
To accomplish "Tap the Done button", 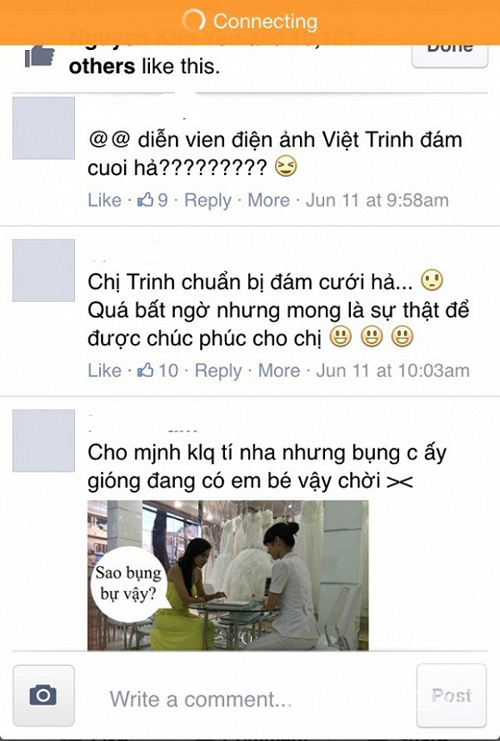I will (450, 54).
